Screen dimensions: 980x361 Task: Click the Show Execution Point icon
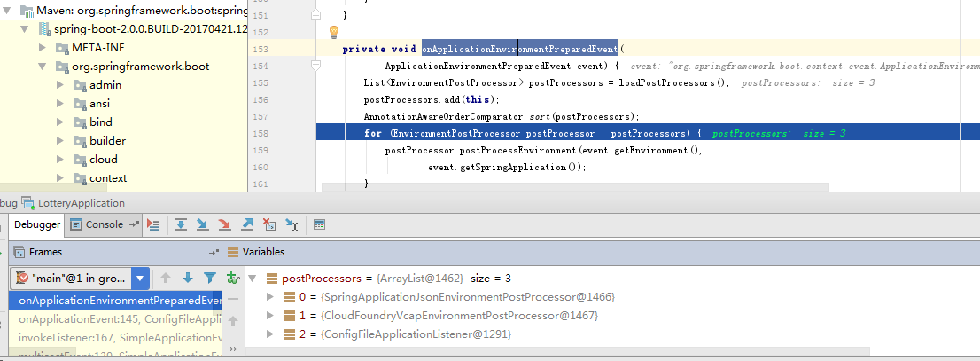pyautogui.click(x=153, y=225)
